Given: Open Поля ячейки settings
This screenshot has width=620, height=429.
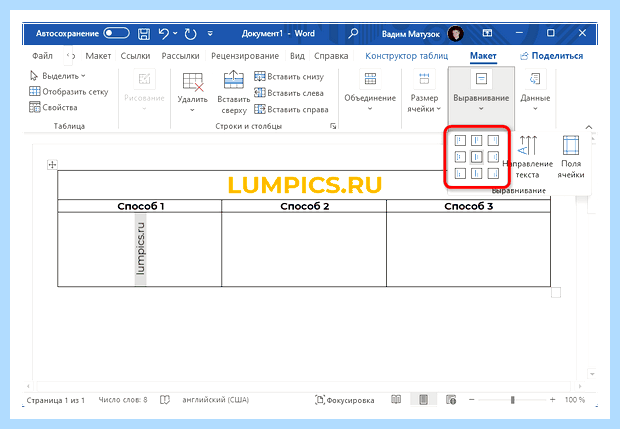Looking at the screenshot, I should point(571,157).
